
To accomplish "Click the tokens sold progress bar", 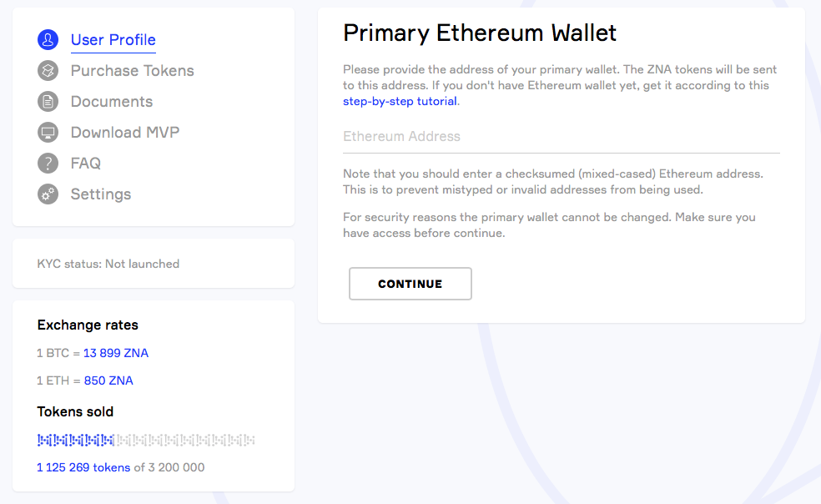I will click(x=146, y=440).
